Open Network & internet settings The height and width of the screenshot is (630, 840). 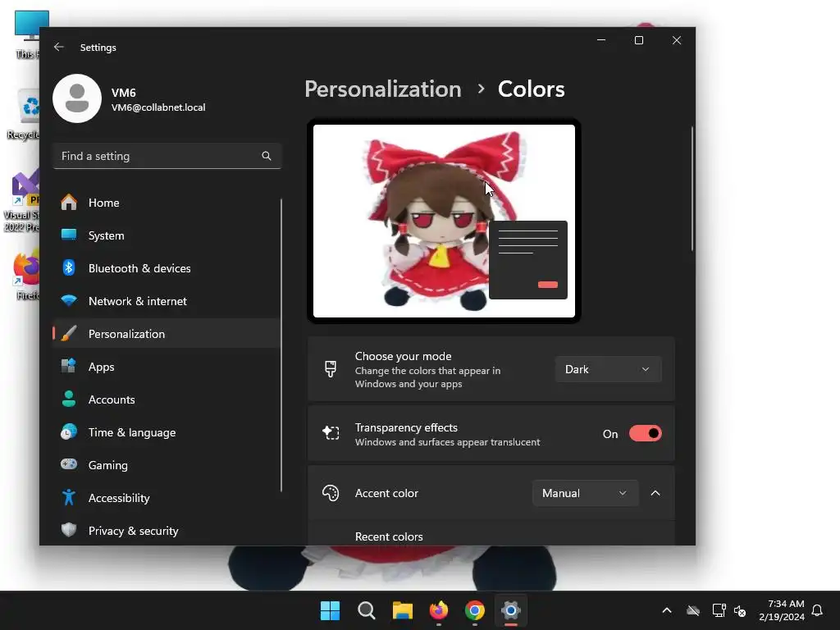pos(167,300)
